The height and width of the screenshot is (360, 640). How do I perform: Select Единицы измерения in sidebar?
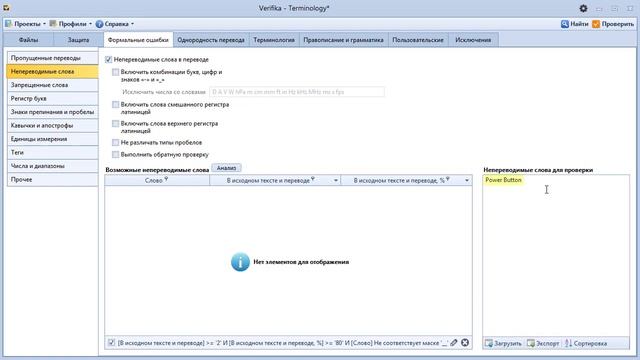(x=53, y=139)
